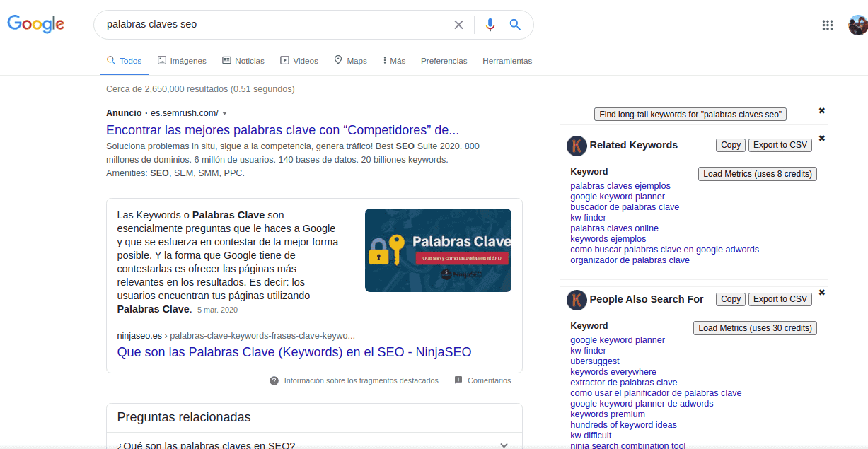Open related keyword 'organizador de palabras clave'
Viewport: 868px width, 449px height.
pyautogui.click(x=630, y=260)
